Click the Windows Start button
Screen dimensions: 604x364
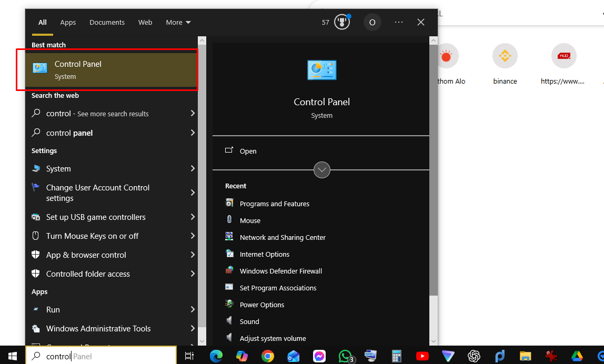click(13, 356)
